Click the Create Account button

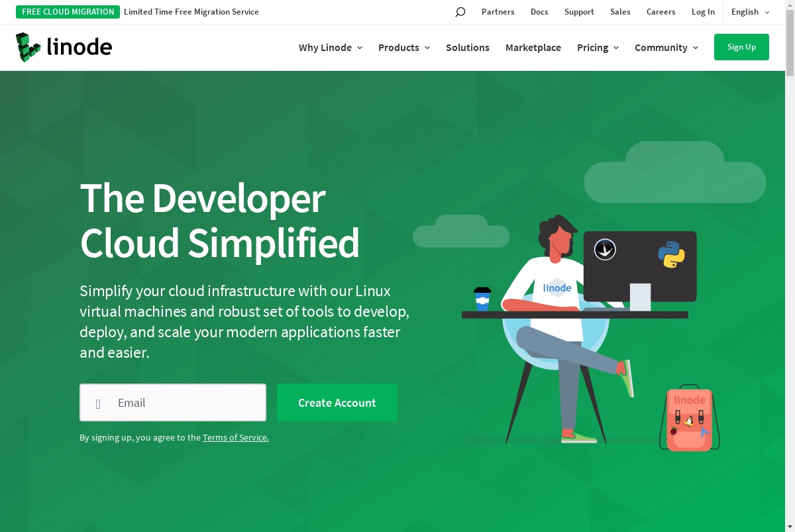(x=337, y=403)
